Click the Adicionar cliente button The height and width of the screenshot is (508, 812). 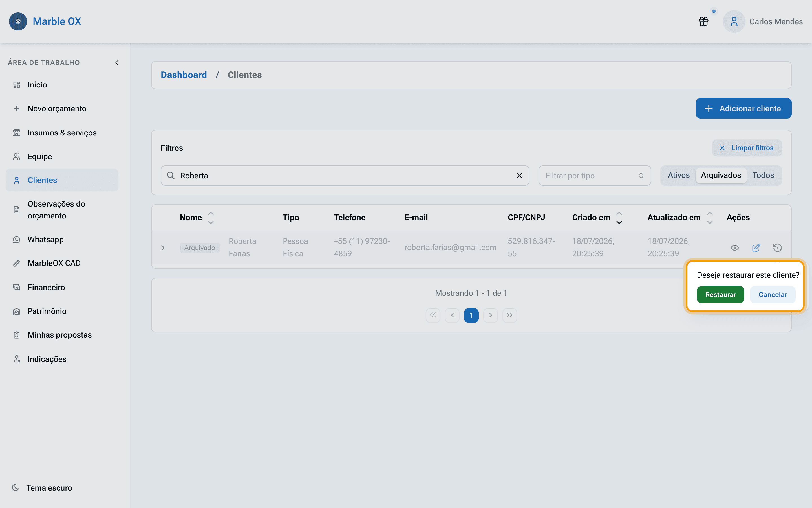point(743,109)
